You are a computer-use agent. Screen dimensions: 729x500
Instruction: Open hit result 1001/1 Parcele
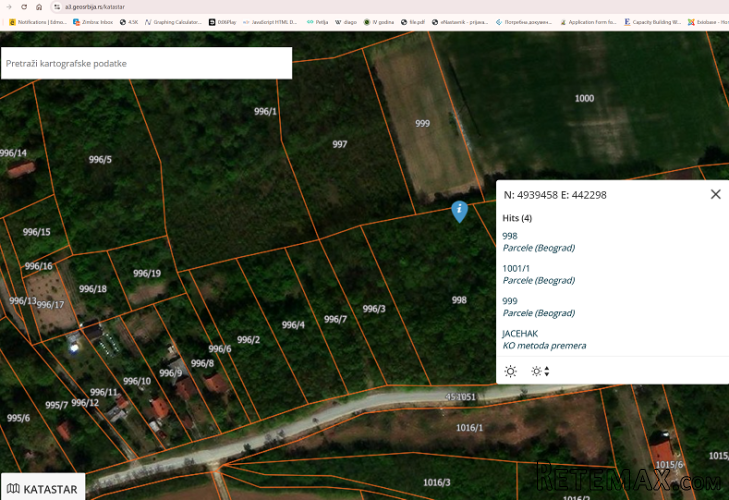(x=538, y=274)
